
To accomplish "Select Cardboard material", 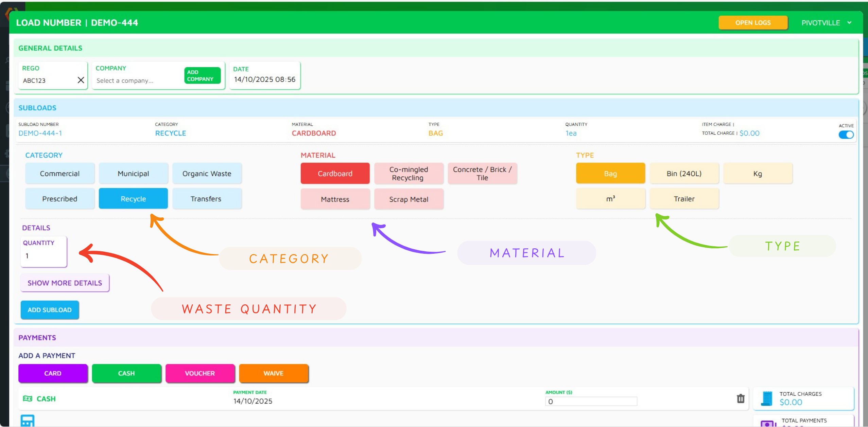I will 335,174.
